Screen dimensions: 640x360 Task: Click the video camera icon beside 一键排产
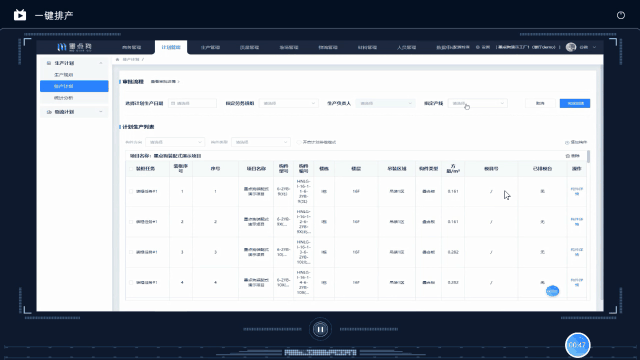pos(20,15)
